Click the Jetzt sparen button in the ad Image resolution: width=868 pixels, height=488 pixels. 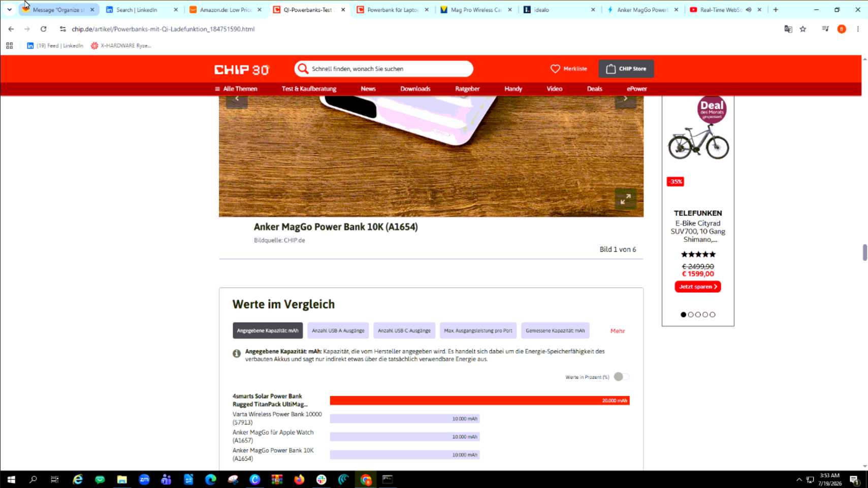(x=698, y=287)
